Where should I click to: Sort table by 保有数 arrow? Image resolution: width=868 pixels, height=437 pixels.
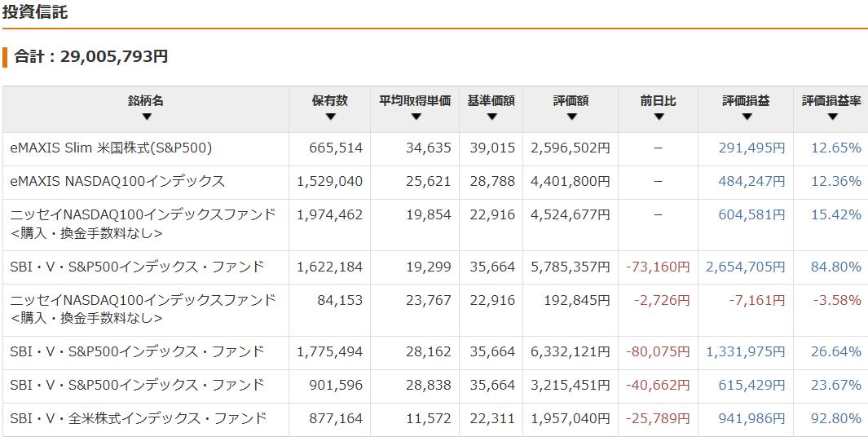[x=330, y=117]
